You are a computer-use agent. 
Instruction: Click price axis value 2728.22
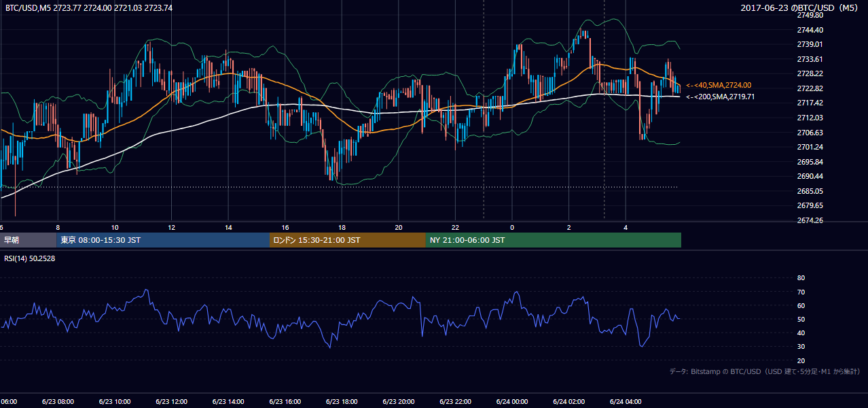click(x=810, y=73)
